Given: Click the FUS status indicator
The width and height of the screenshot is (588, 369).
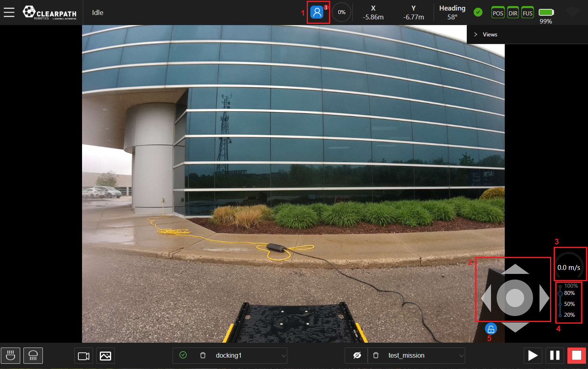Looking at the screenshot, I should [x=527, y=13].
